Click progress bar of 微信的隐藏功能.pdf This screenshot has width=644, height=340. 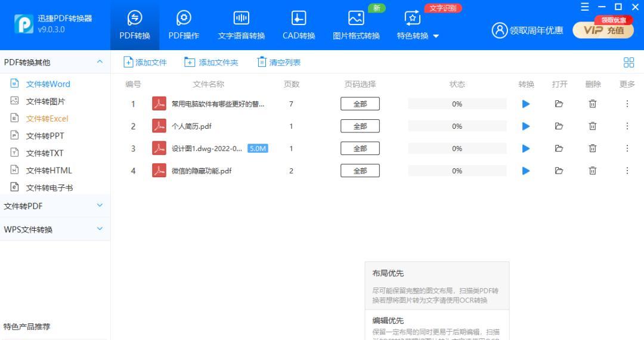[457, 171]
